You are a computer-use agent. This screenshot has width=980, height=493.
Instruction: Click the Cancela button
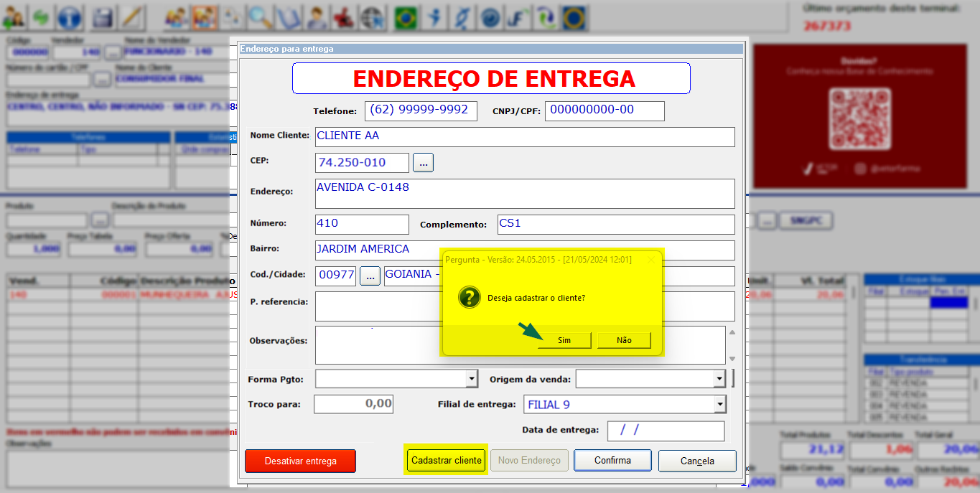696,461
